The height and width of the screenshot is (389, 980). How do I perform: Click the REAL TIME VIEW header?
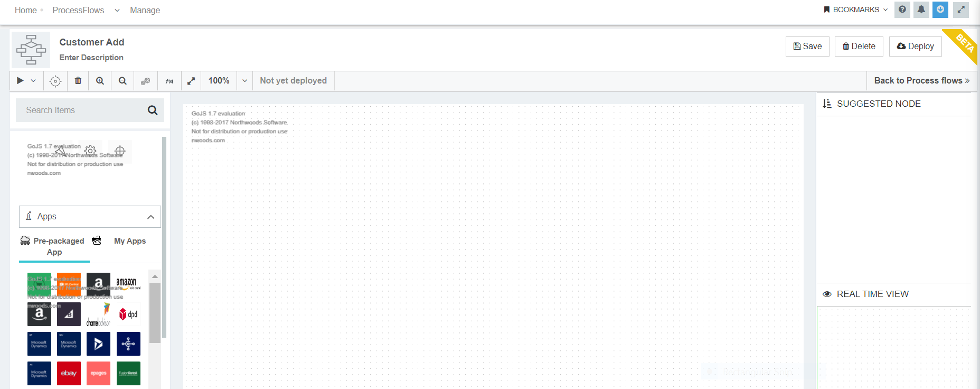[872, 294]
